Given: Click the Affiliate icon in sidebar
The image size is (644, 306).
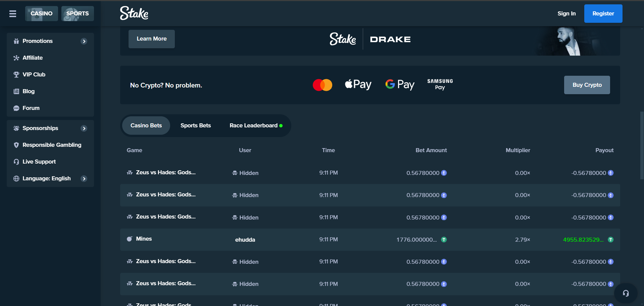Looking at the screenshot, I should click(x=16, y=58).
